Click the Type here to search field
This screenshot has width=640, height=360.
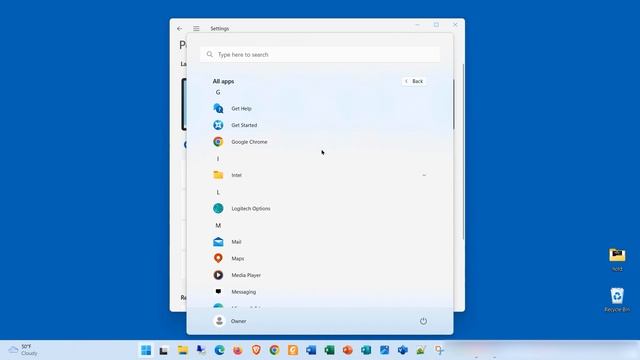point(320,54)
